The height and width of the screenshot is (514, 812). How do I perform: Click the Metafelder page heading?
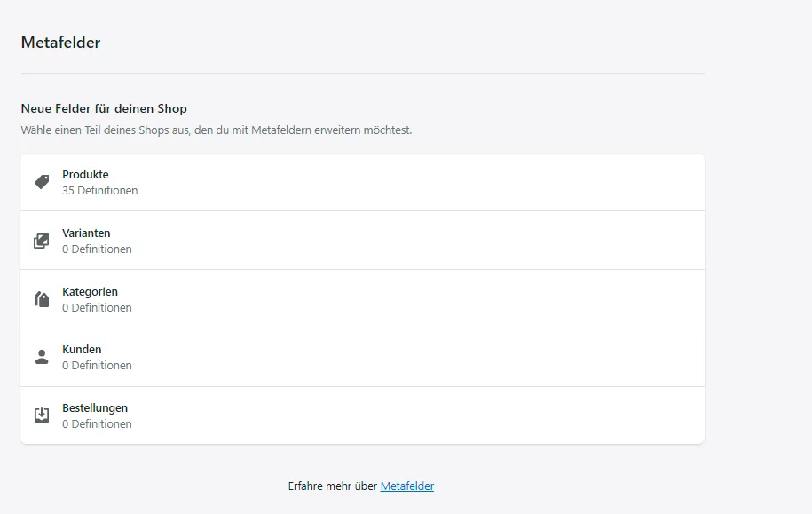(x=60, y=43)
